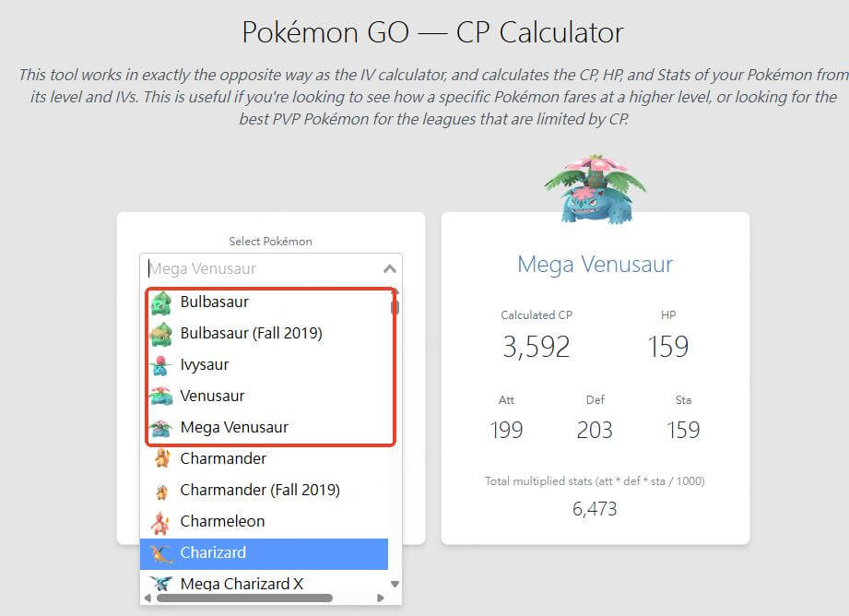This screenshot has width=849, height=616.
Task: Focus the Select Pokémon search field
Action: tap(258, 269)
